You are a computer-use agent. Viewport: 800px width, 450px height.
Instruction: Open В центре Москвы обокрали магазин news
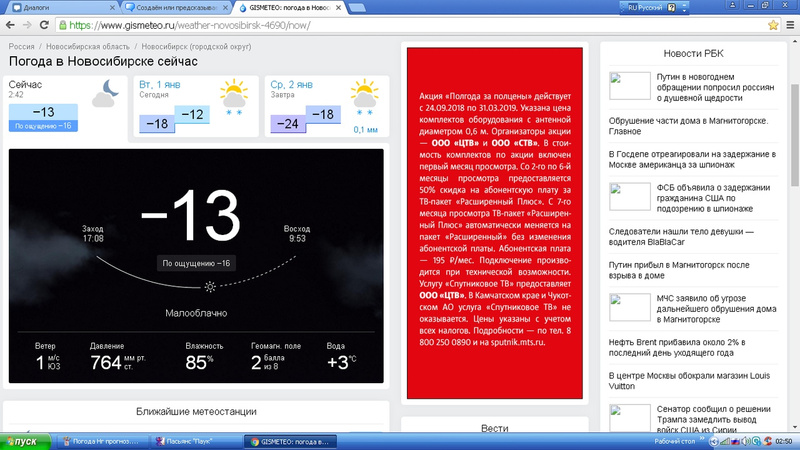(x=689, y=381)
